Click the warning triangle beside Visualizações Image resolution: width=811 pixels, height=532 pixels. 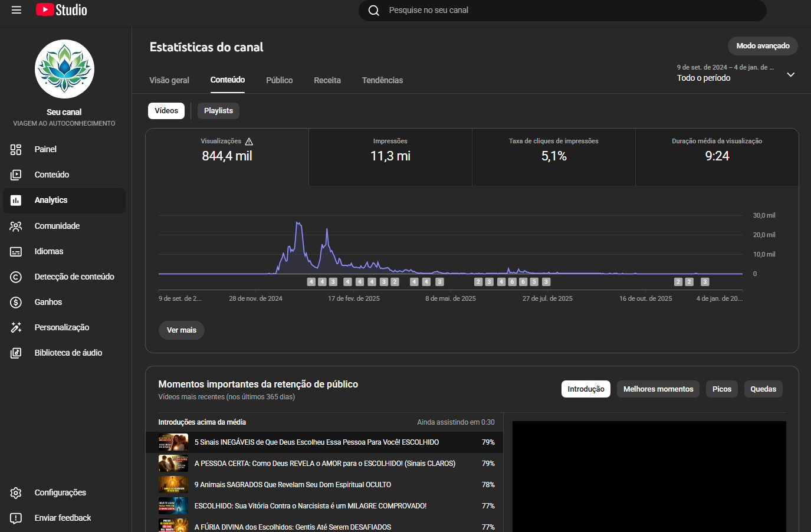pos(249,142)
